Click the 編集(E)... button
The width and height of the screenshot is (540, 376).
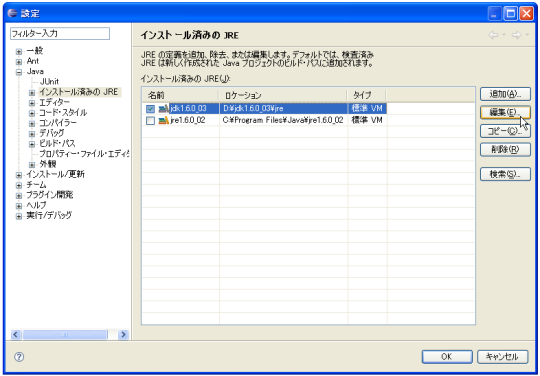point(505,112)
